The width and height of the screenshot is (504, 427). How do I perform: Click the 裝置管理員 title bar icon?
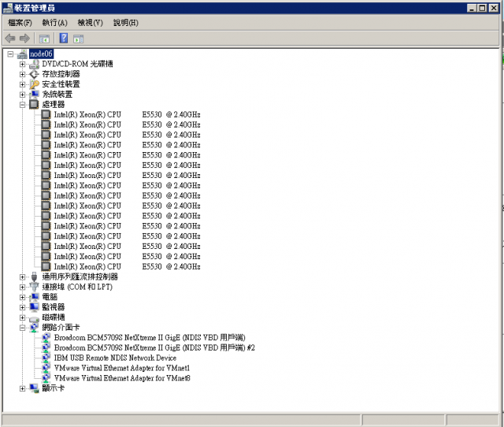[x=8, y=8]
